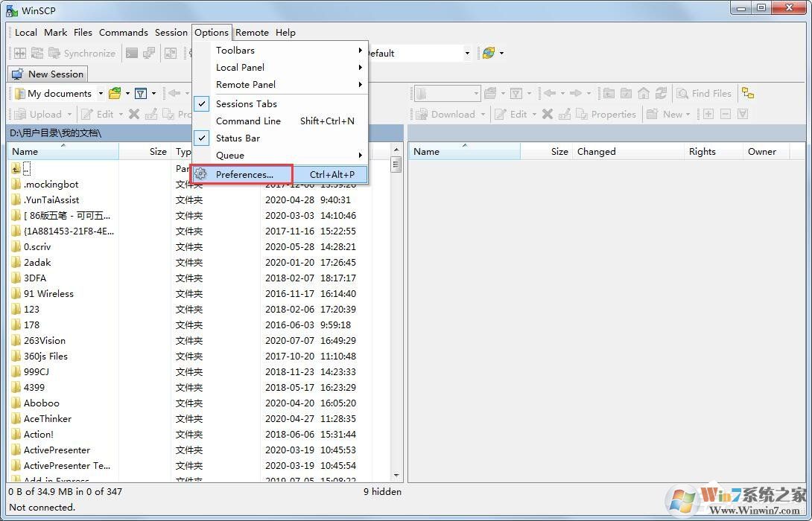The width and height of the screenshot is (812, 521).
Task: Click the open terminal console icon
Action: [x=132, y=53]
